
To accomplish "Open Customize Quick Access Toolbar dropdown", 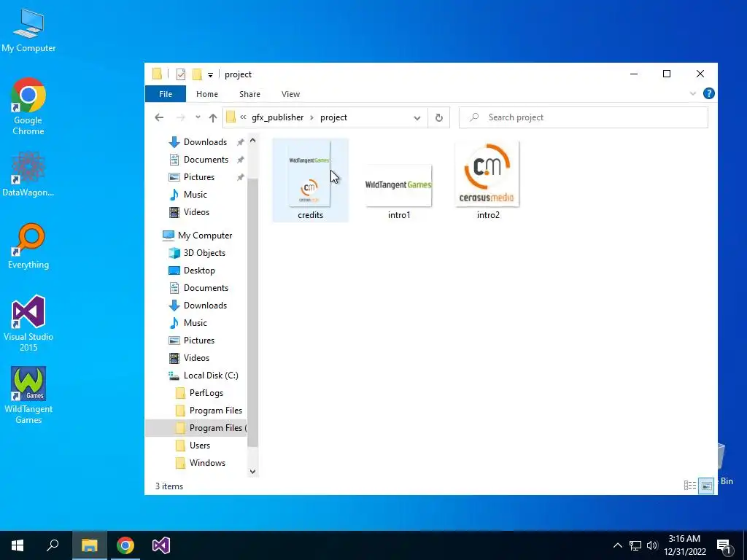I will click(210, 75).
